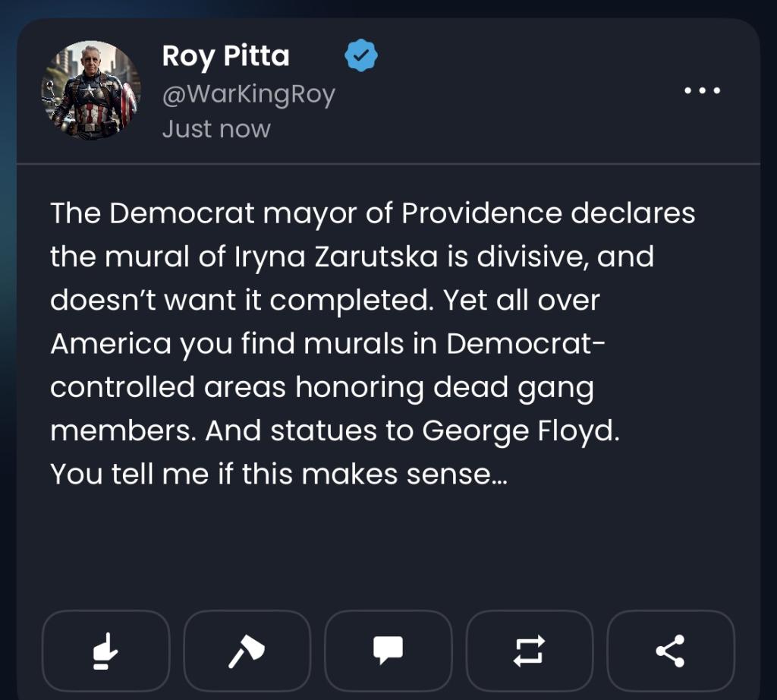Open Roy Pitta's profile picture
777x700 pixels.
(90, 90)
